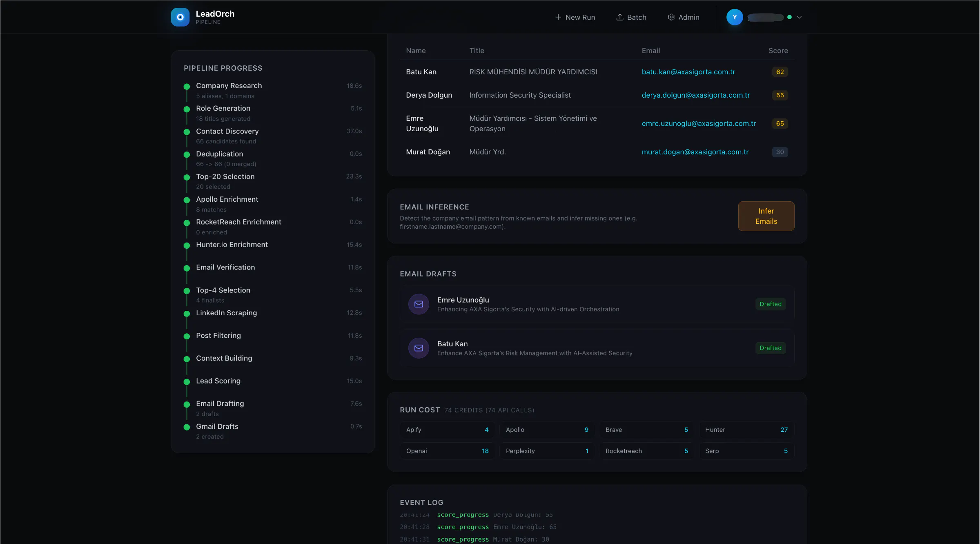Click the Rocketreach cost cell

tap(646, 451)
